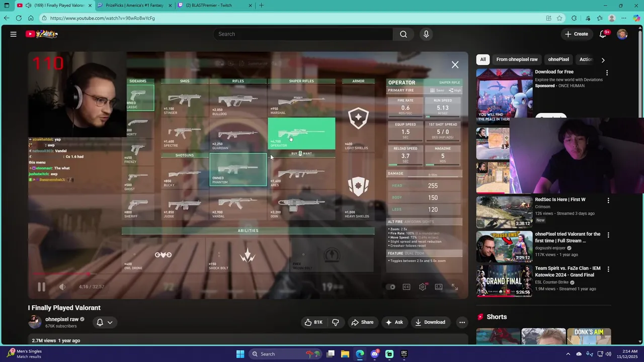Click the search magnifier button

coord(404,34)
